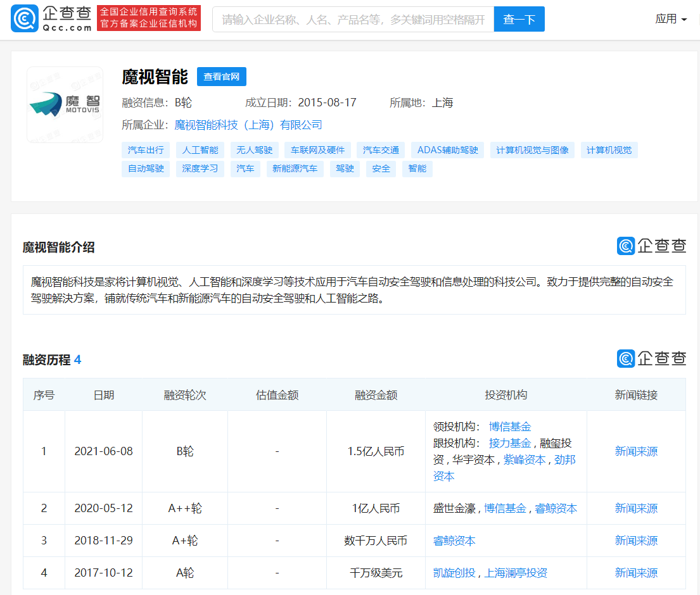Click the 投资机构 column header
The height and width of the screenshot is (595, 700).
(x=506, y=395)
